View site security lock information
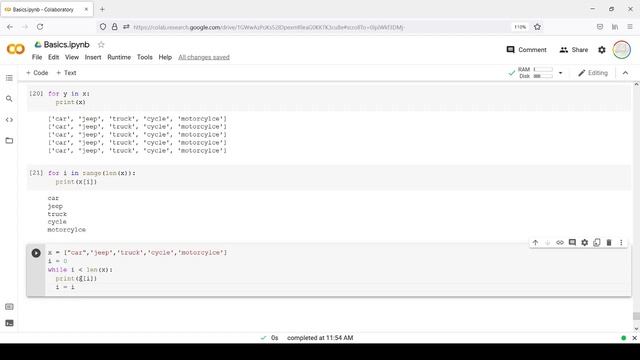 coord(115,27)
